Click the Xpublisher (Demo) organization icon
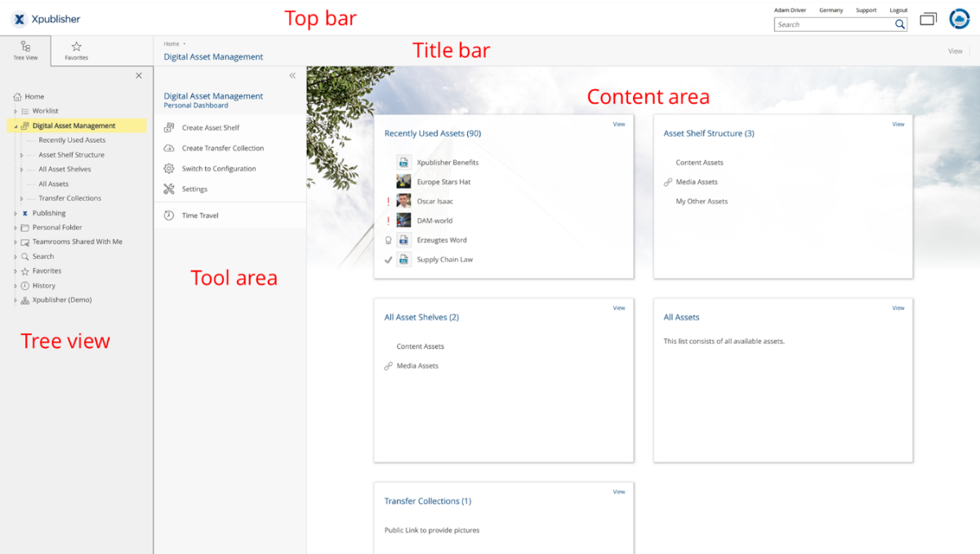Screen dimensions: 980x554 coord(25,300)
